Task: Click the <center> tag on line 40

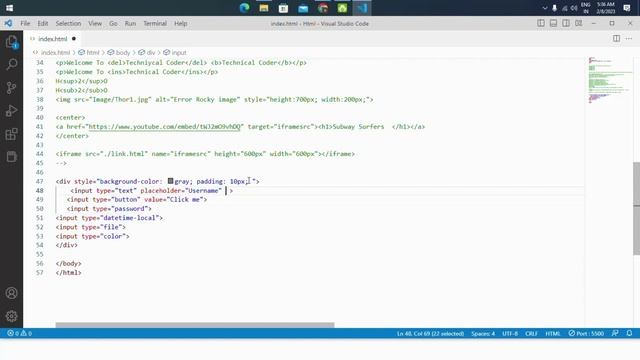Action: (x=70, y=118)
